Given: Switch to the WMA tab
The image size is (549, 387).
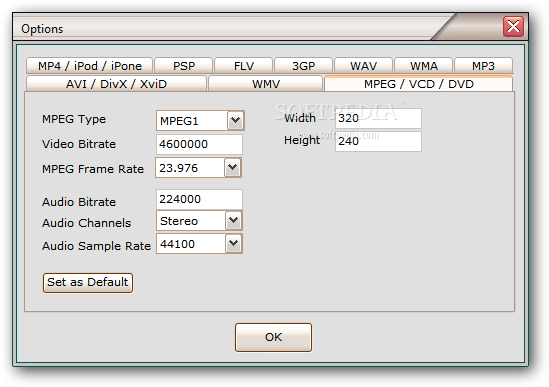Looking at the screenshot, I should (424, 66).
